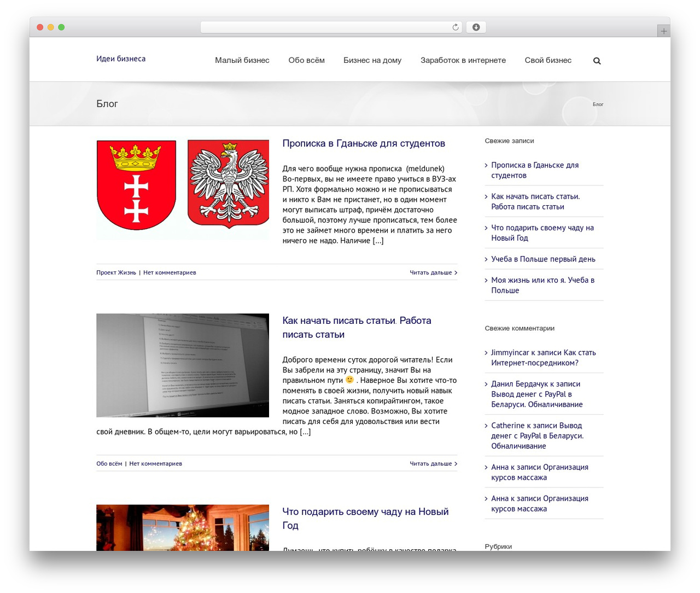Viewport: 700px width, 593px height.
Task: Click Читать дальше under the articles post
Action: point(433,463)
